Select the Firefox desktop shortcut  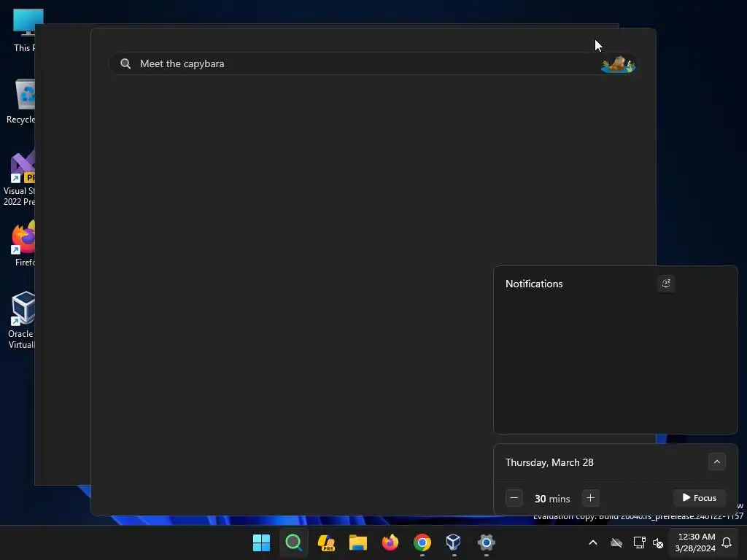24,244
